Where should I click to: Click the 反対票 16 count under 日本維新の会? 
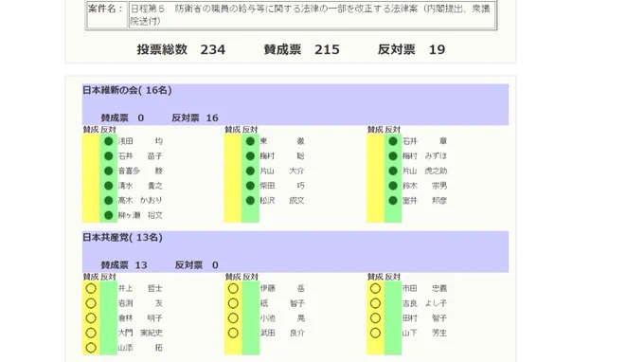click(x=195, y=118)
